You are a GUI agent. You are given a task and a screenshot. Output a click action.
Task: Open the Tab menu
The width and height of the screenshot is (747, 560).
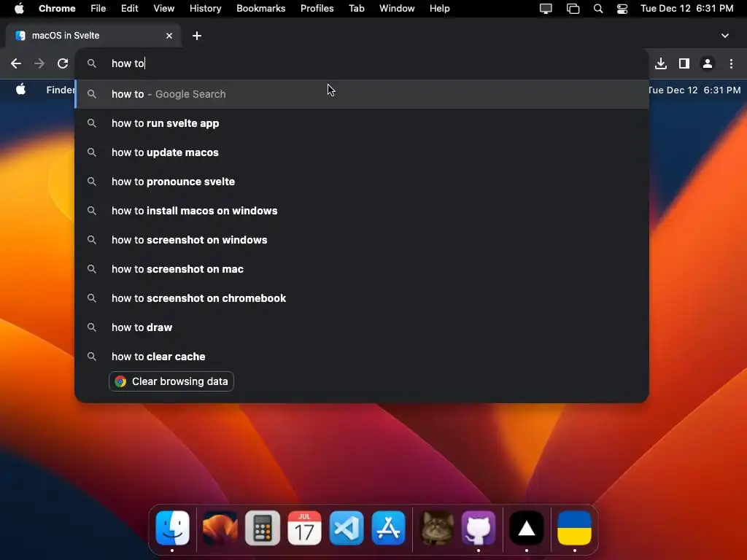coord(356,9)
